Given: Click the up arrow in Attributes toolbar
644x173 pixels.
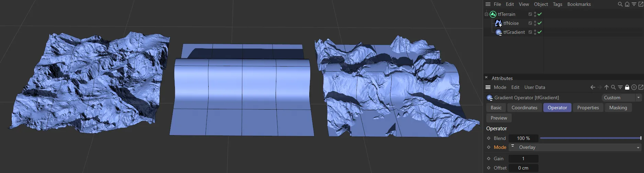Looking at the screenshot, I should click(x=607, y=87).
